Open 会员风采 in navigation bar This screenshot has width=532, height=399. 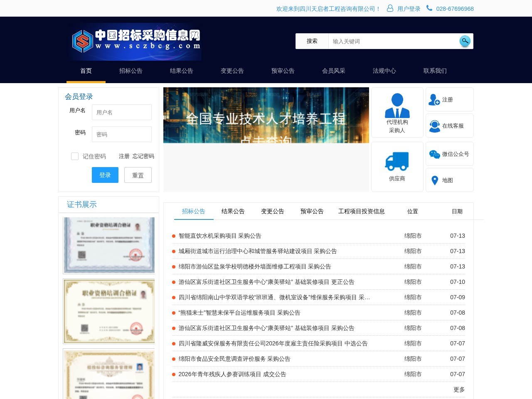[x=334, y=71]
